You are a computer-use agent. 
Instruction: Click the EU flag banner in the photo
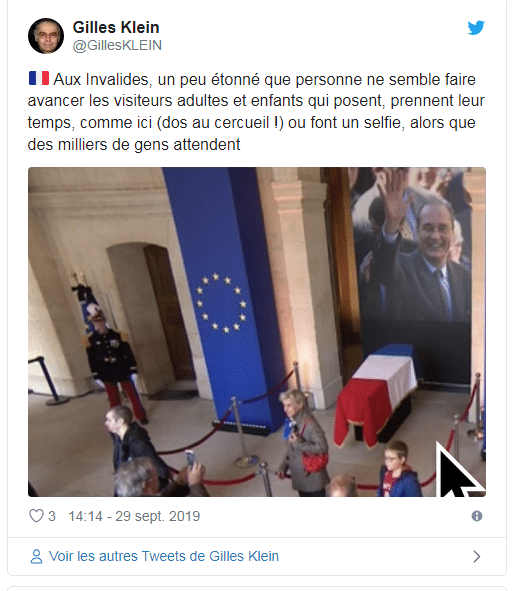tap(222, 298)
